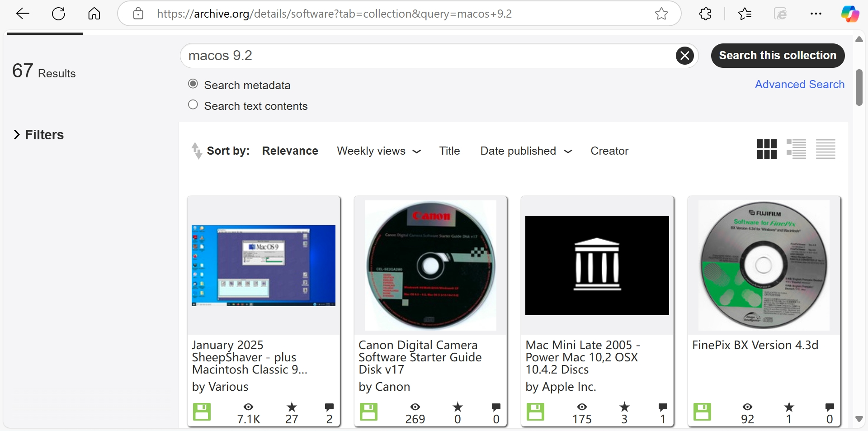The height and width of the screenshot is (431, 868).
Task: Select the Search metadata radio button
Action: tap(193, 84)
